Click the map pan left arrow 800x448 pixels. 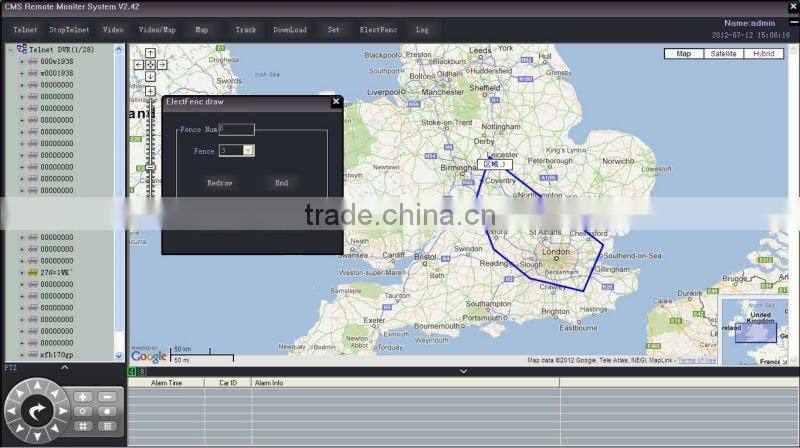click(x=139, y=64)
